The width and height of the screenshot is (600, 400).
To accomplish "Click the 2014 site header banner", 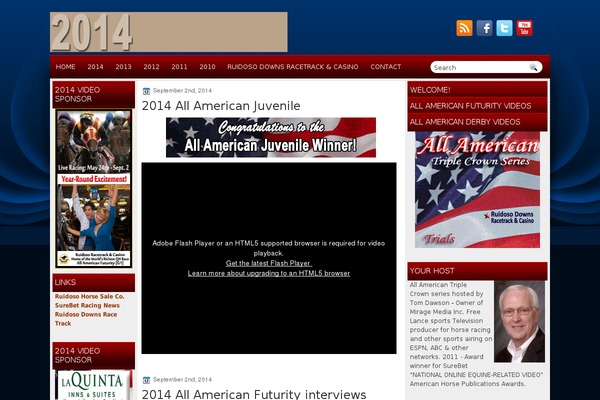I will (169, 32).
